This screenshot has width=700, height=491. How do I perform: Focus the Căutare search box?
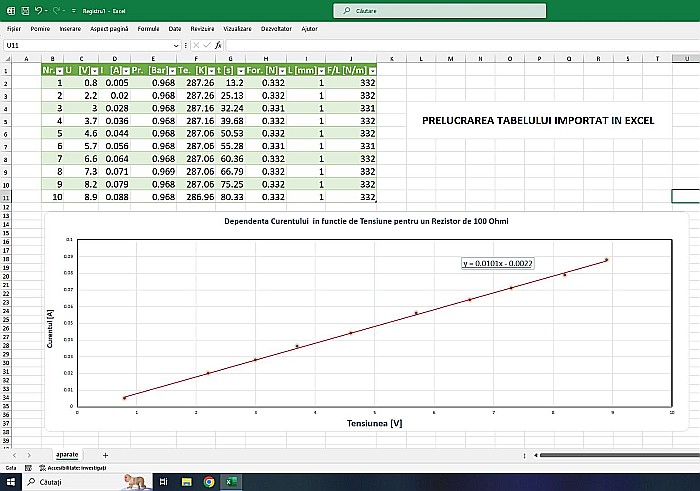pos(440,11)
